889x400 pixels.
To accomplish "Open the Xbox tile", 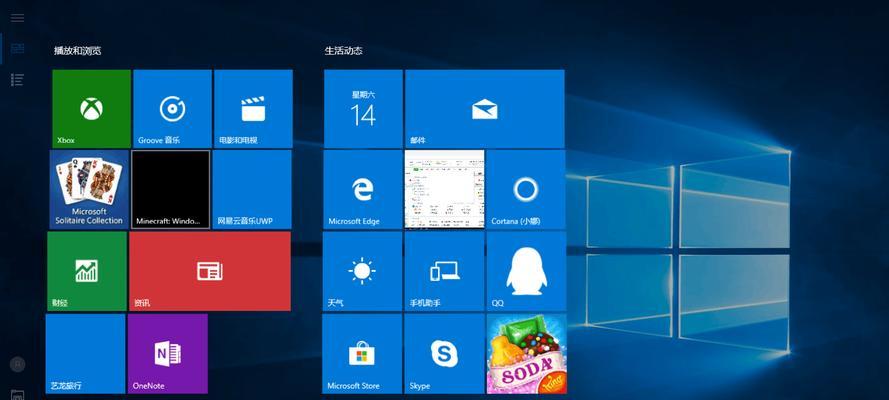I will pyautogui.click(x=91, y=108).
